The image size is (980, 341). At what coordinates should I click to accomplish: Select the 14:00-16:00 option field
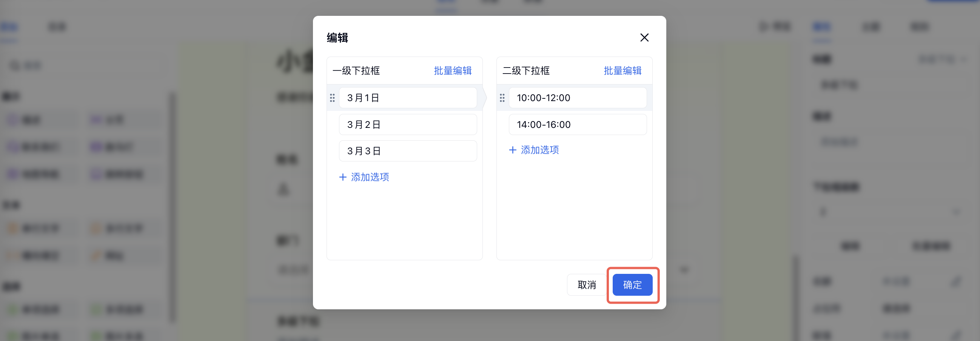click(578, 124)
